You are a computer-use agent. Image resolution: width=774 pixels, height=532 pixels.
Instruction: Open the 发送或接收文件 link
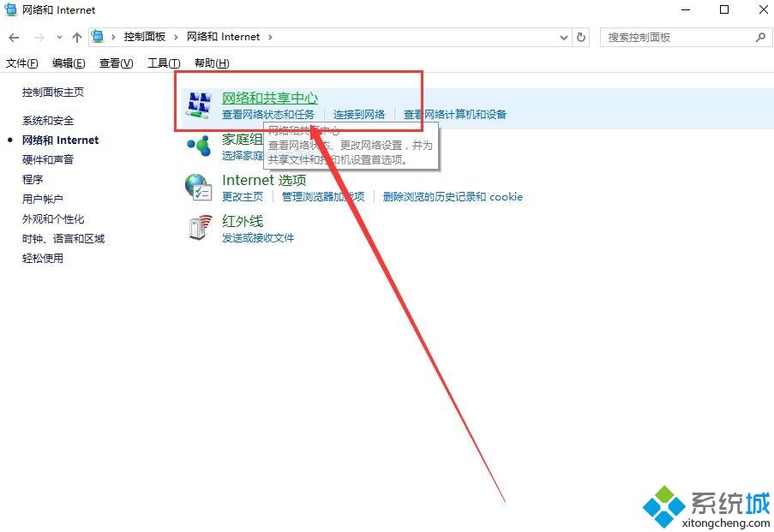click(x=259, y=237)
